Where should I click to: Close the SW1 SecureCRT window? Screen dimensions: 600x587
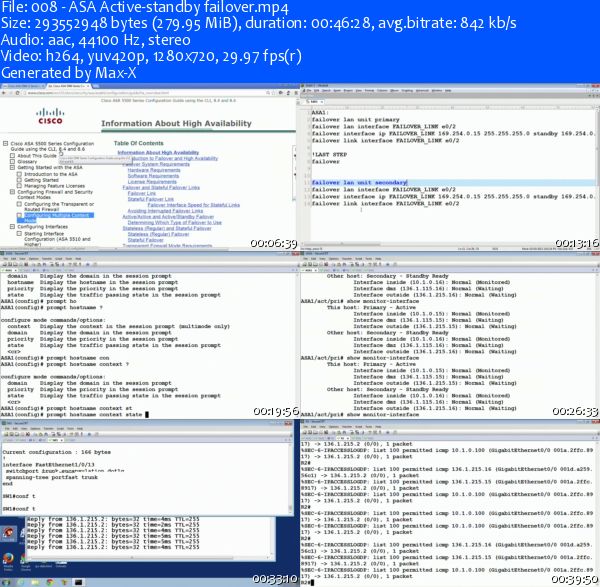pos(290,423)
